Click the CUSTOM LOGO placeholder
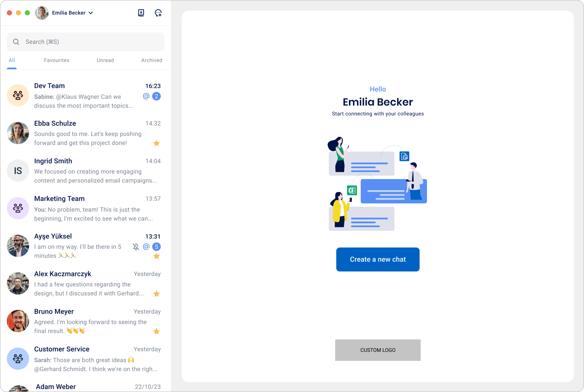The height and width of the screenshot is (392, 584). pyautogui.click(x=378, y=350)
